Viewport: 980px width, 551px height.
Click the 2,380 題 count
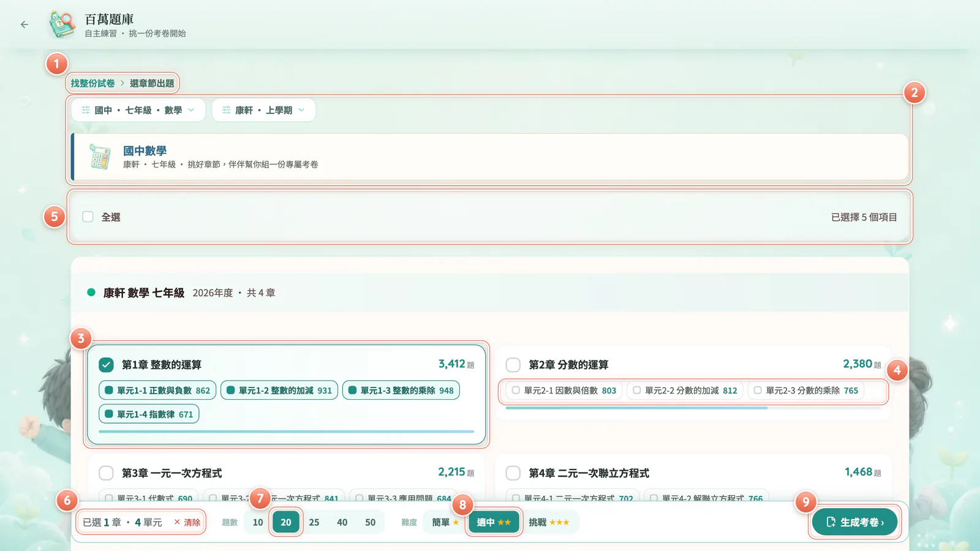[862, 364]
